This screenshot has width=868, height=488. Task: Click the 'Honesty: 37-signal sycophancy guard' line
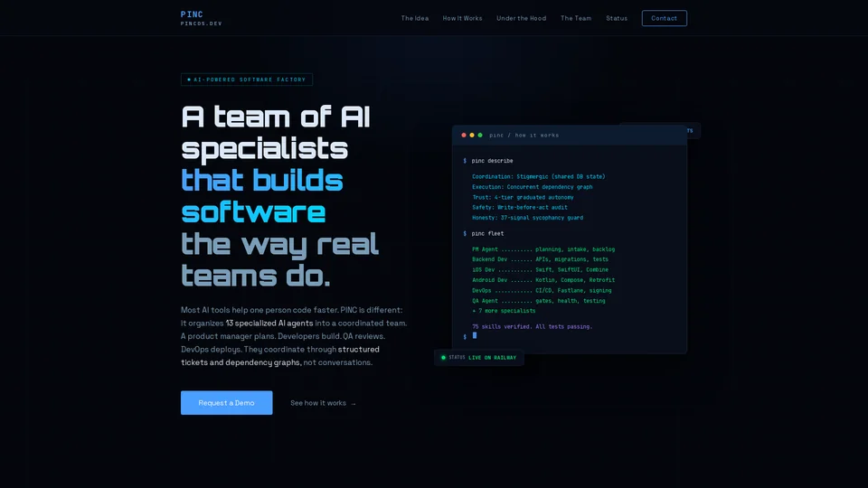point(527,218)
